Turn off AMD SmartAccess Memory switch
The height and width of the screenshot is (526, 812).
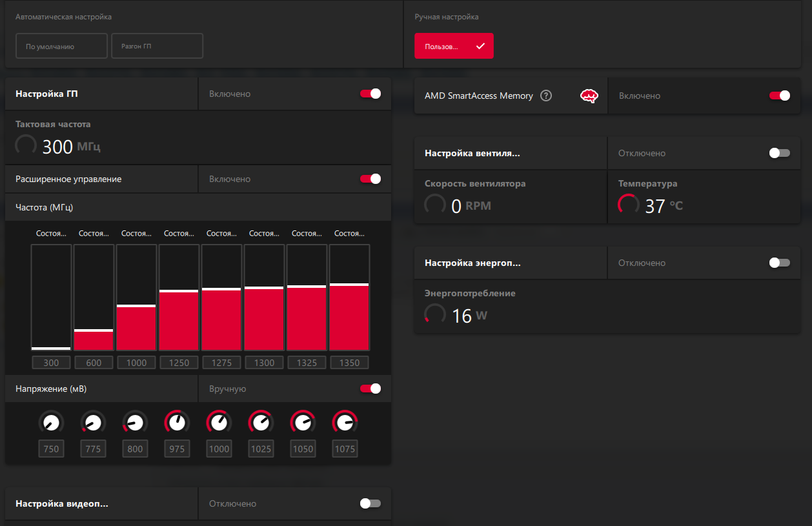[x=780, y=96]
